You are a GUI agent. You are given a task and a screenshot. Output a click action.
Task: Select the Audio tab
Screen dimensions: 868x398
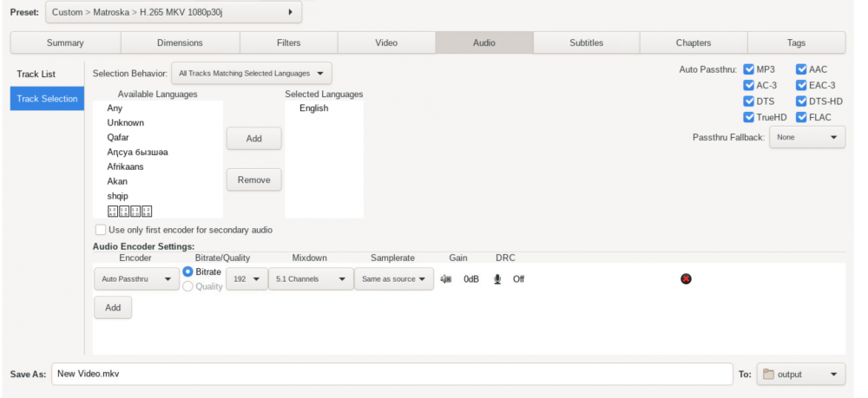click(x=484, y=42)
